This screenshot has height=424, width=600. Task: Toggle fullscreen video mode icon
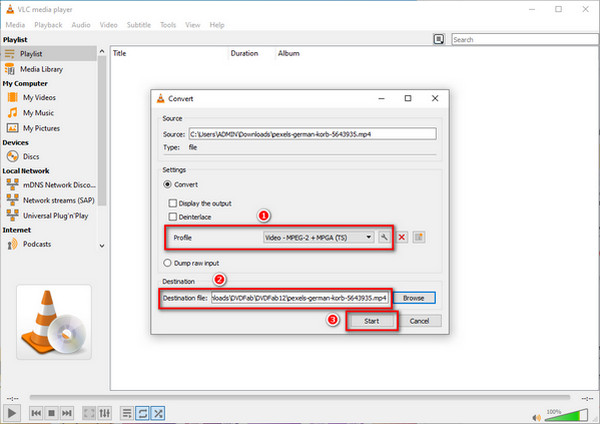(89, 413)
